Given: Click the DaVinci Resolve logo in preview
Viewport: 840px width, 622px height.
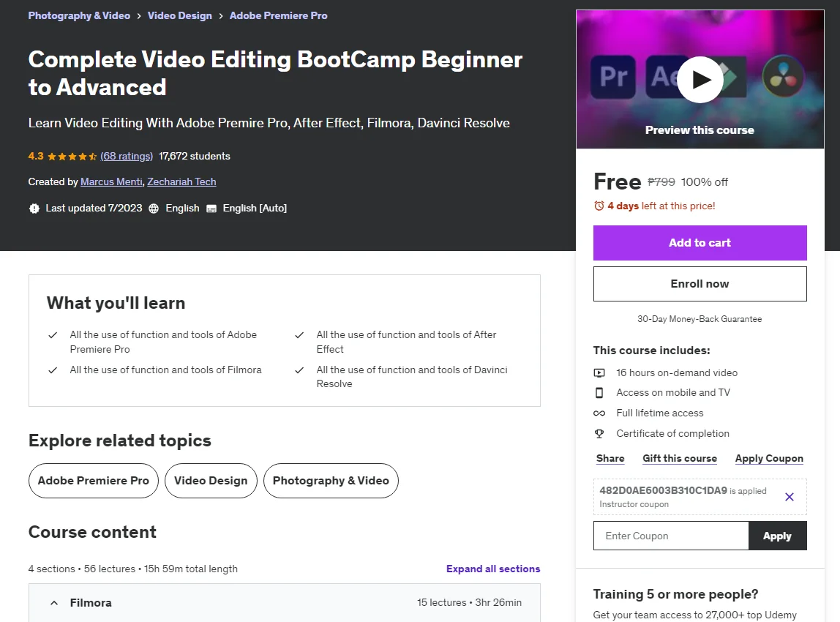Looking at the screenshot, I should click(783, 77).
